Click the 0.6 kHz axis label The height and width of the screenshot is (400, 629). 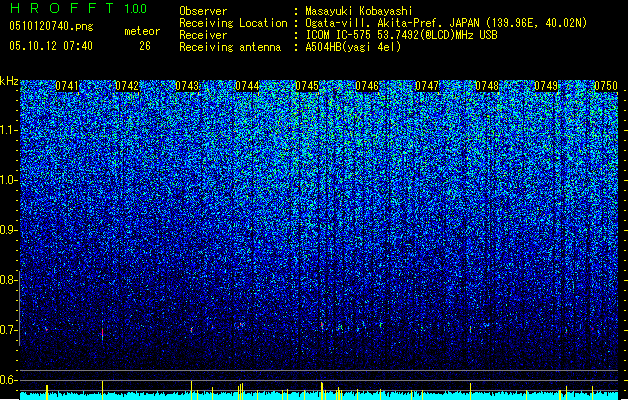[x=9, y=380]
